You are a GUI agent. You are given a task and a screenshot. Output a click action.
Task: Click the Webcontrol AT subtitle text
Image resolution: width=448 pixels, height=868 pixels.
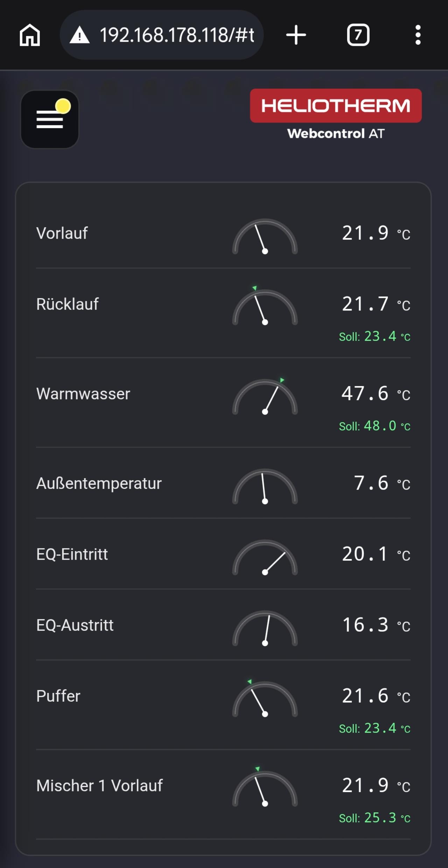[336, 133]
